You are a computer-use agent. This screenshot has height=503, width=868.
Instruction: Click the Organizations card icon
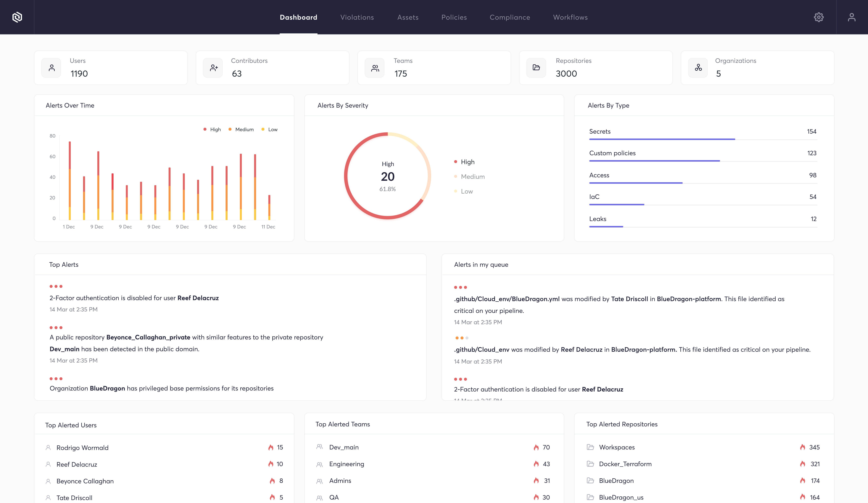click(x=698, y=68)
